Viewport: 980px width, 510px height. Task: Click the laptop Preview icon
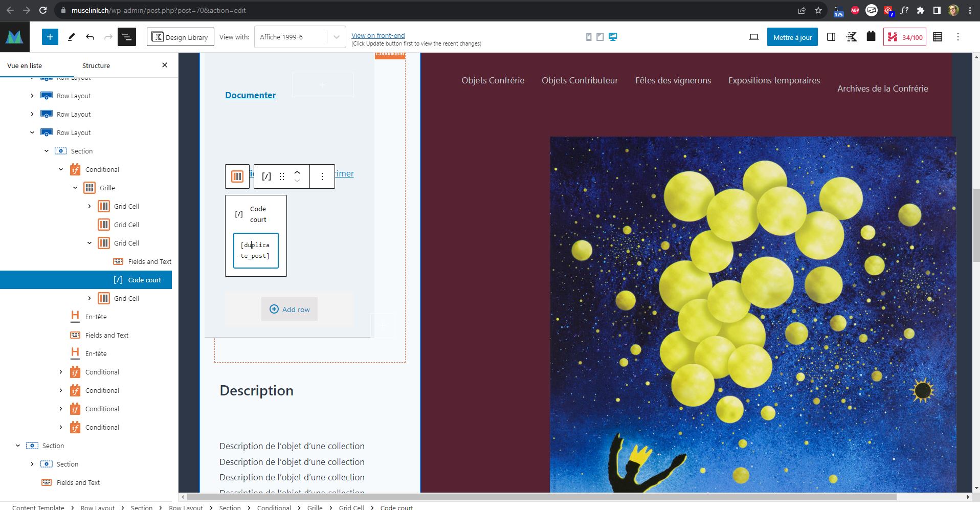754,37
